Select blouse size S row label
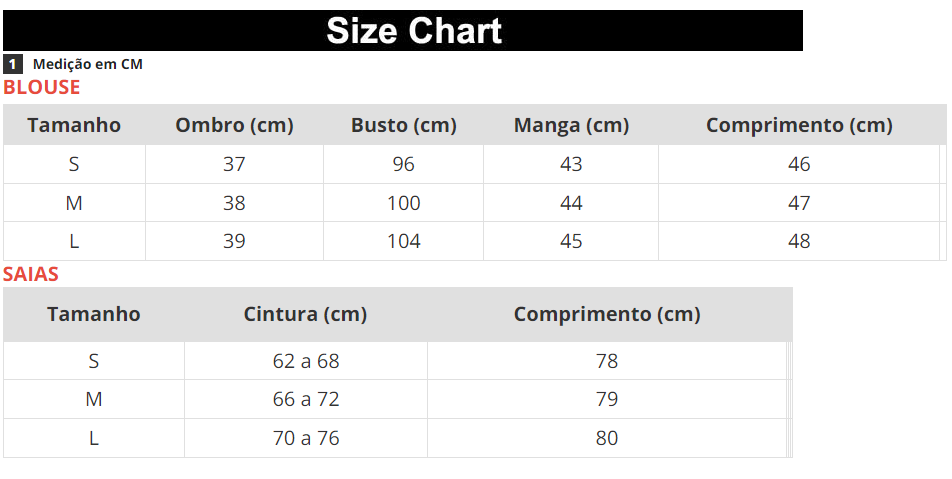 pyautogui.click(x=74, y=164)
